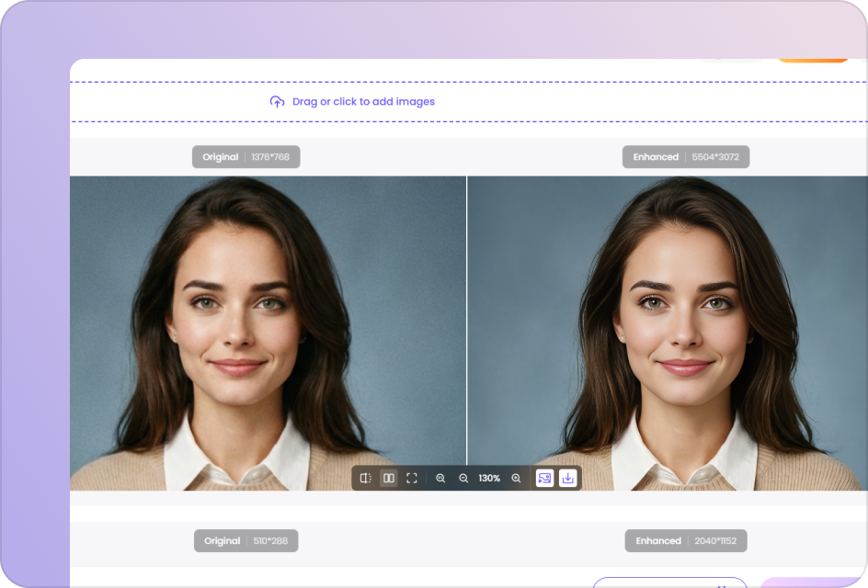Click the Enhanced 2040*1152 label
This screenshot has width=868, height=588.
685,541
